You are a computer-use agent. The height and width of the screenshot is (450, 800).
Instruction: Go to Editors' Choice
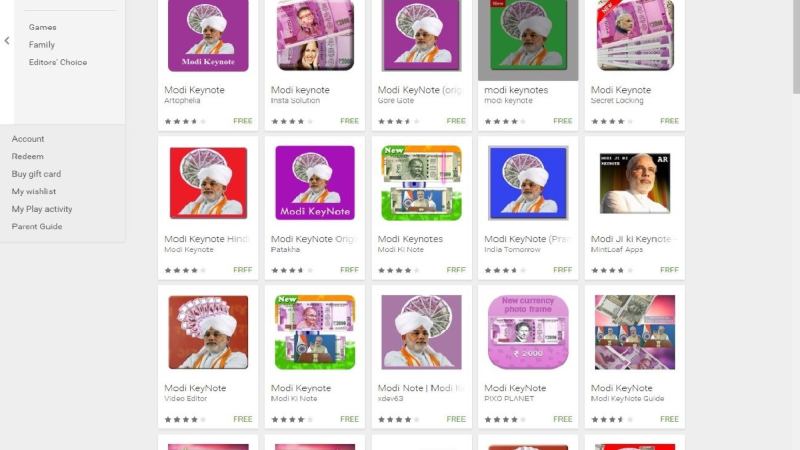point(58,62)
